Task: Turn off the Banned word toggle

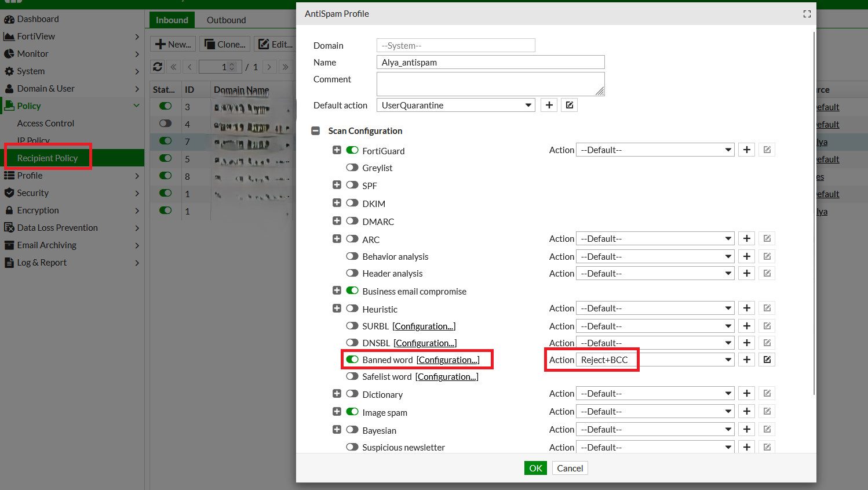Action: coord(352,360)
